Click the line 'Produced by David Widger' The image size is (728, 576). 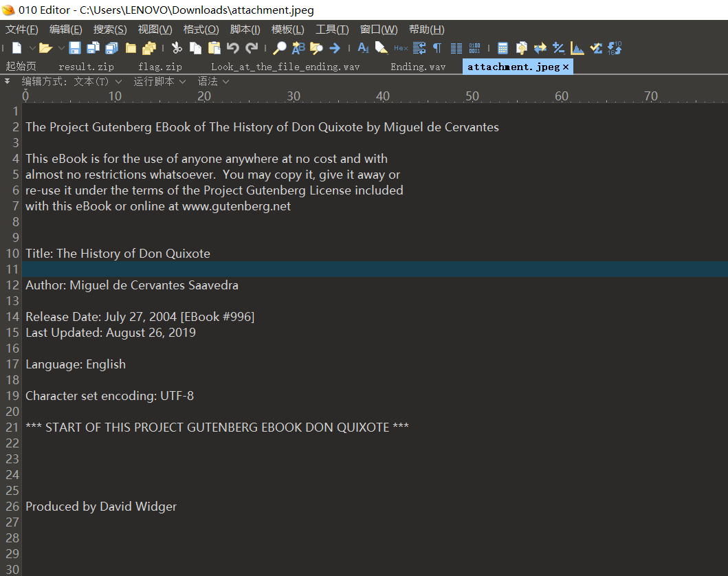pos(101,507)
